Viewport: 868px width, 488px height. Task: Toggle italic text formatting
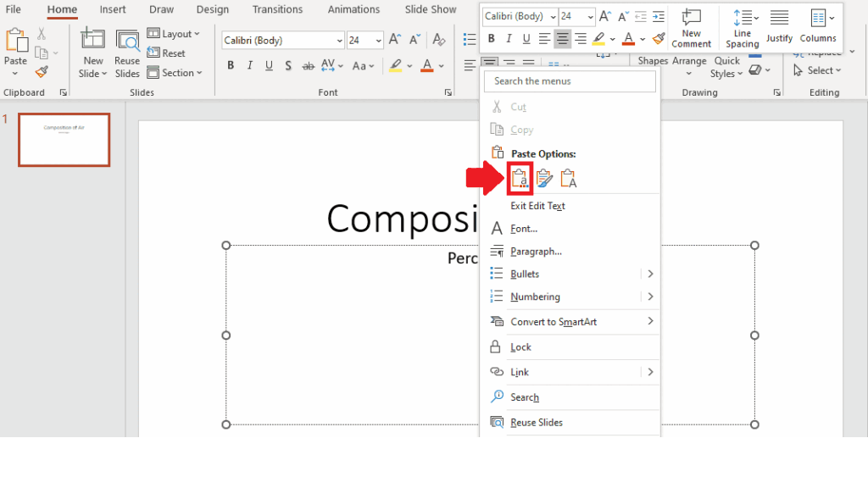[x=250, y=64]
